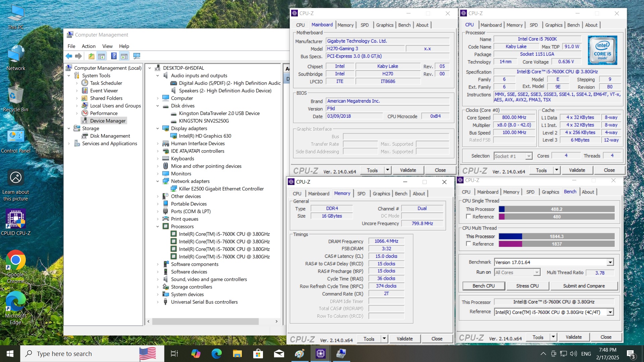Open the Action menu in Computer Management
Screen dimensions: 644x362
coord(89,46)
